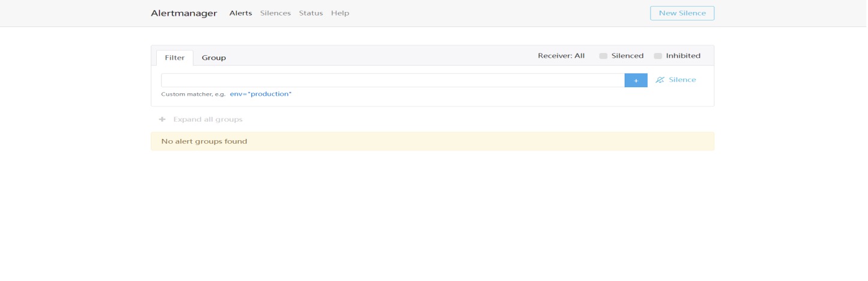Open the Receiver: All selector
The width and height of the screenshot is (868, 281).
pos(561,56)
